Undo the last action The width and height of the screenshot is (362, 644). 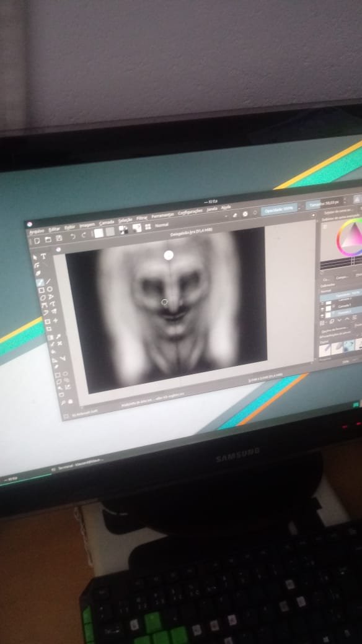click(x=73, y=237)
